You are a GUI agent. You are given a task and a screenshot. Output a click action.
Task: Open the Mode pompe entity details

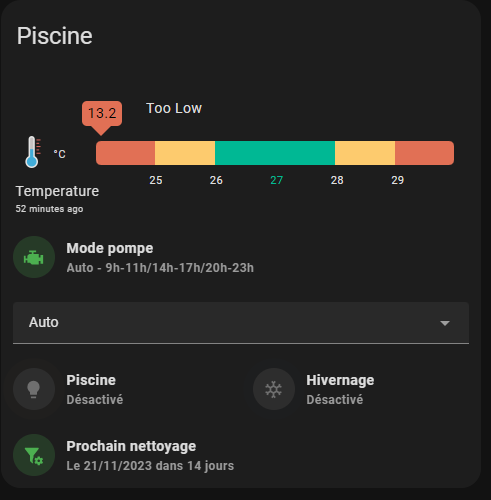160,258
